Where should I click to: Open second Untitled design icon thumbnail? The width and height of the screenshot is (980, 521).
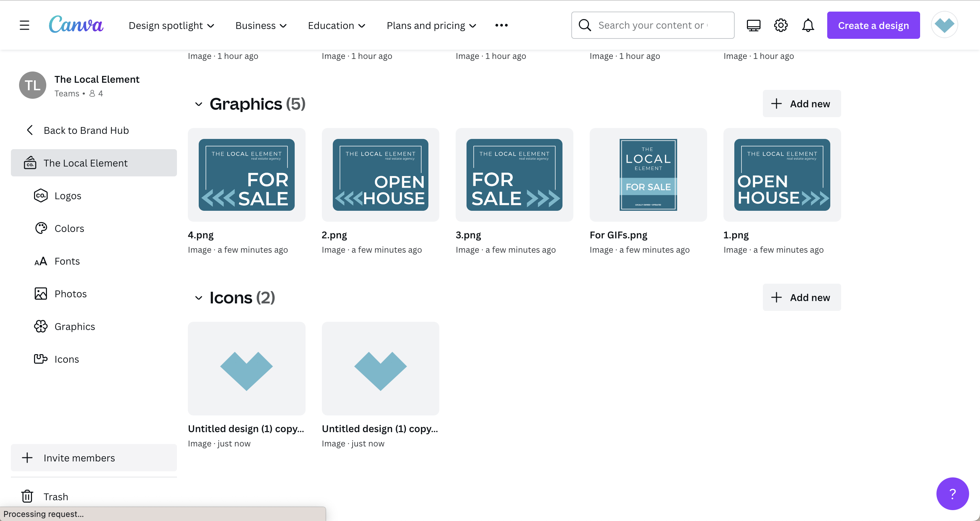[x=380, y=369]
